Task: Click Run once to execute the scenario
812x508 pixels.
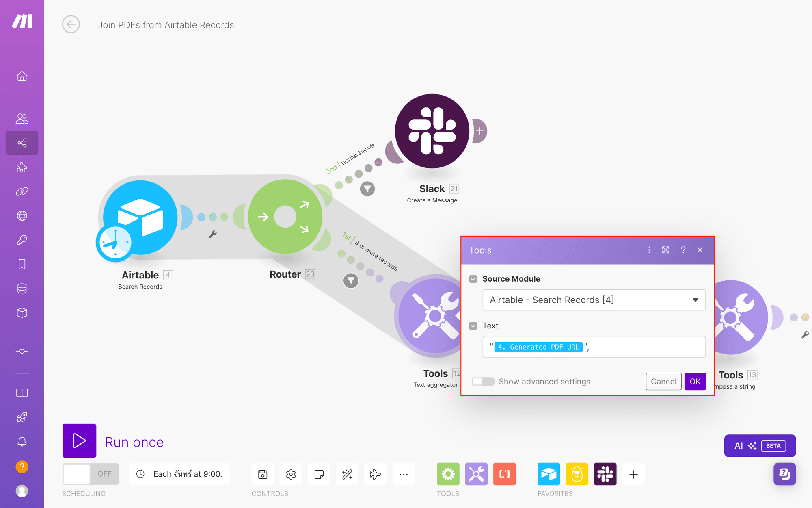Action: [79, 441]
